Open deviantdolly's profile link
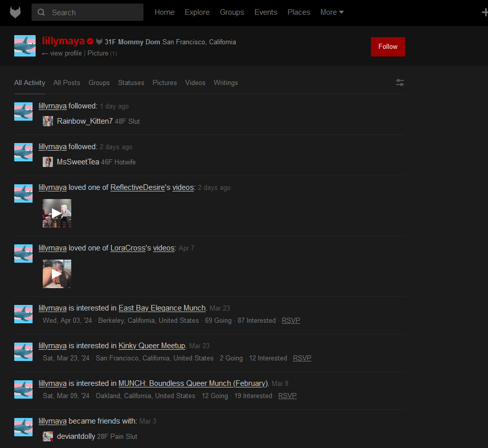The height and width of the screenshot is (448, 488). point(76,436)
